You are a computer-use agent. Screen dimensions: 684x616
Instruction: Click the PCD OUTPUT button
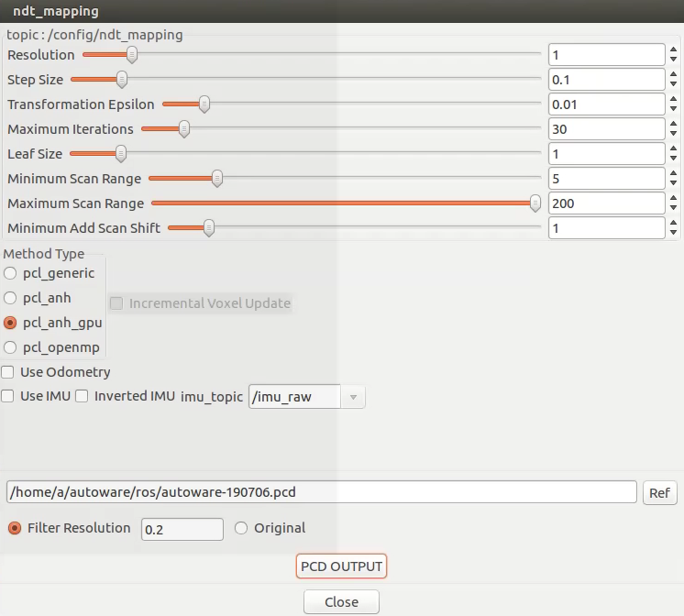[x=341, y=566]
